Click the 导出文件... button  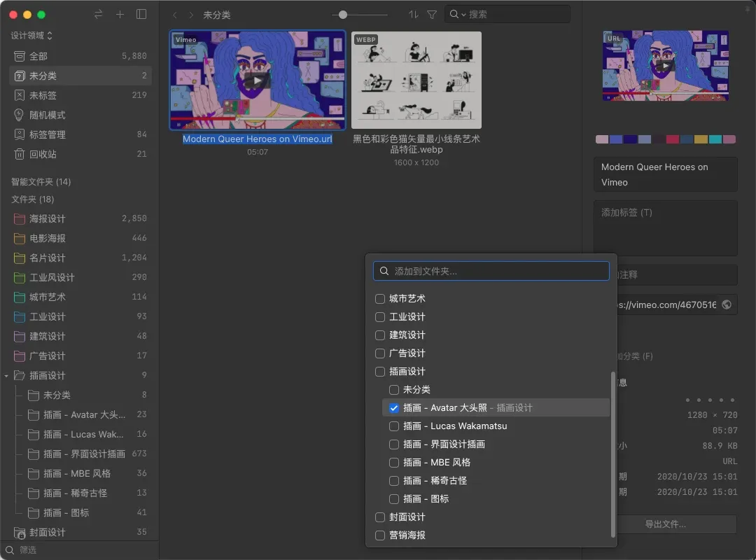pos(666,524)
